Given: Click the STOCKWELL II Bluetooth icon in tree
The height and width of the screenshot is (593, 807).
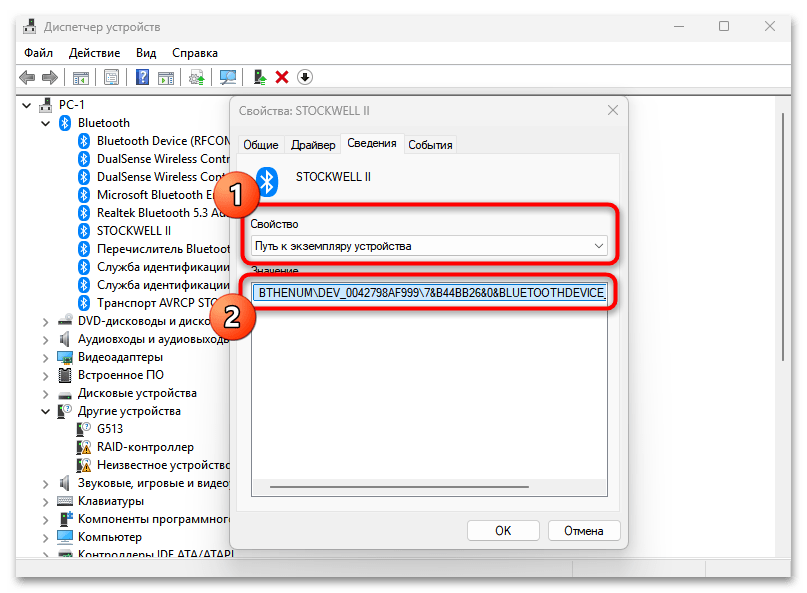Looking at the screenshot, I should (84, 231).
